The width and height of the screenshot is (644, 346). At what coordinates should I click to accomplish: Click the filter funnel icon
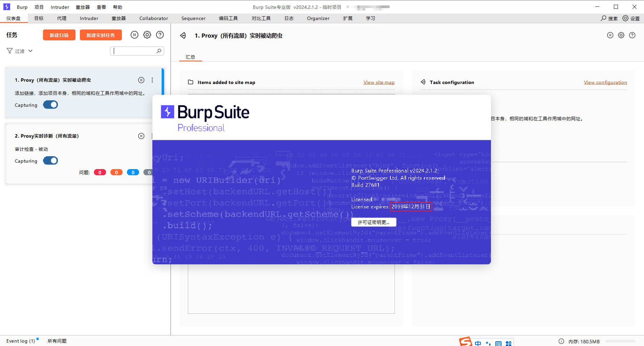[x=9, y=51]
